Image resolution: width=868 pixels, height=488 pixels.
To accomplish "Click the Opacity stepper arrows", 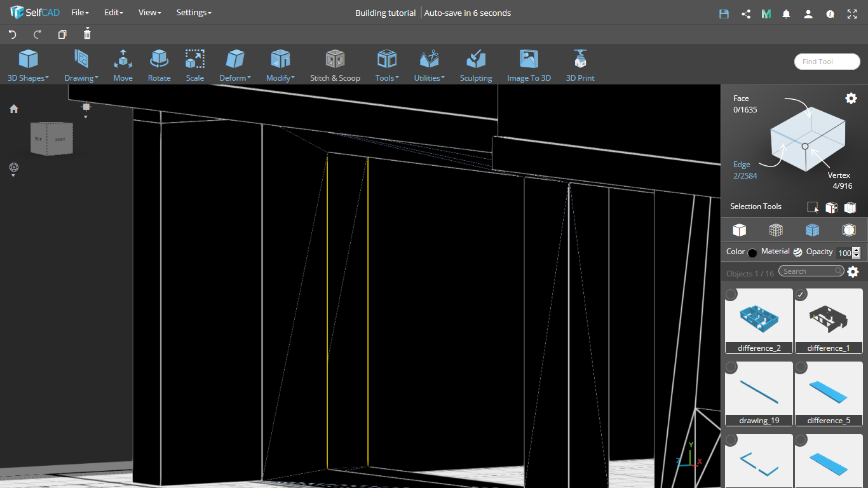I will click(x=857, y=253).
